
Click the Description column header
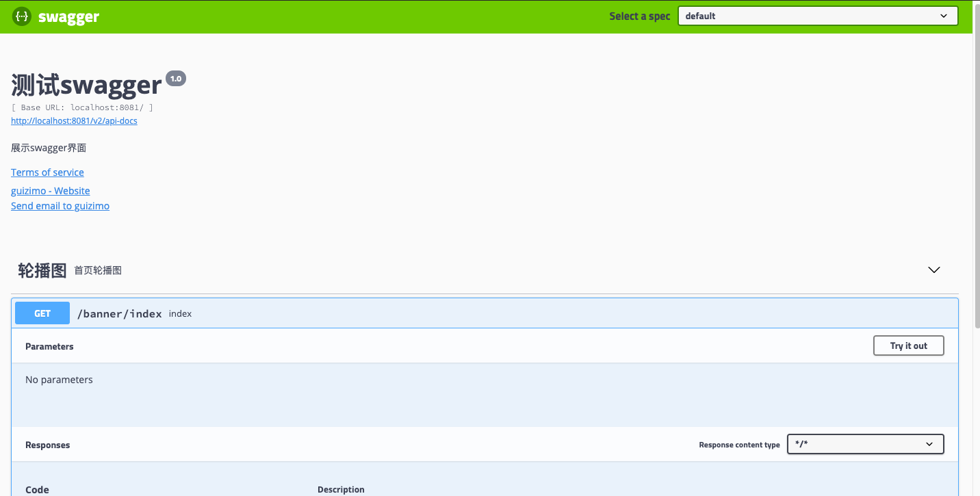click(x=341, y=490)
